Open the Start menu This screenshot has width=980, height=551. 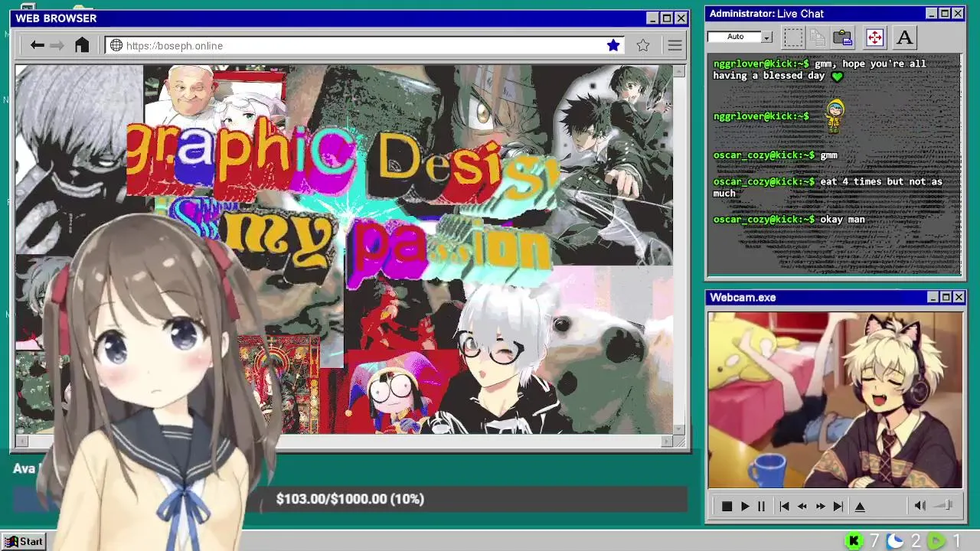point(24,541)
